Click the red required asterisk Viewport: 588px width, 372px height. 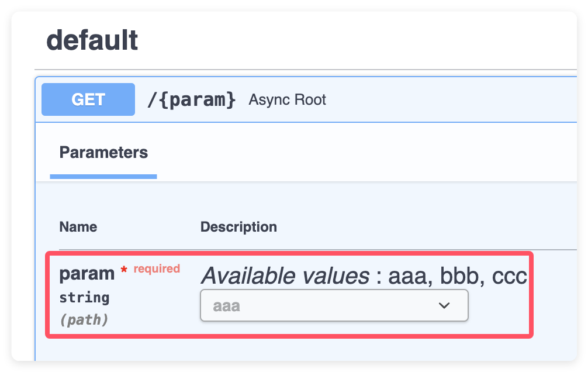coord(124,271)
